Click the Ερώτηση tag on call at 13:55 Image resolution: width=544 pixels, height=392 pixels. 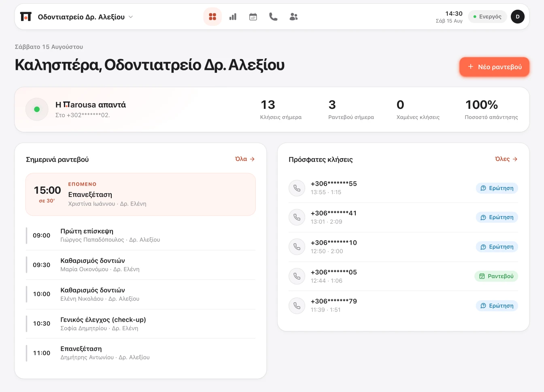497,188
